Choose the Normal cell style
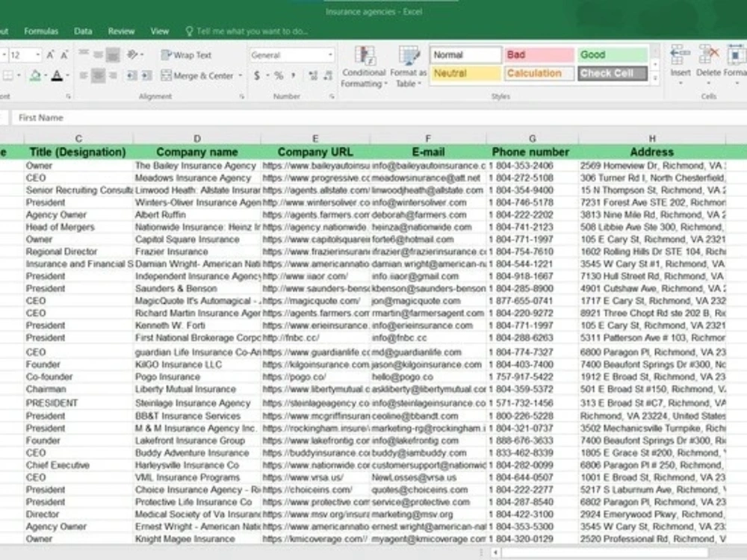This screenshot has height=560, width=747. click(x=466, y=55)
